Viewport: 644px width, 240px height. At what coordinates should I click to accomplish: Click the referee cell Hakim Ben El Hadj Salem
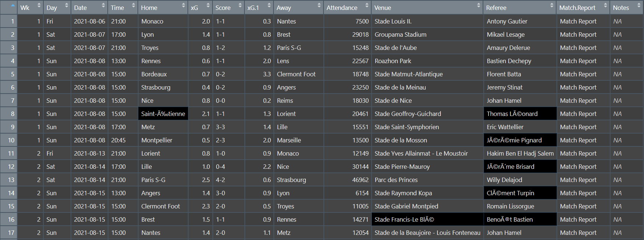(x=520, y=153)
